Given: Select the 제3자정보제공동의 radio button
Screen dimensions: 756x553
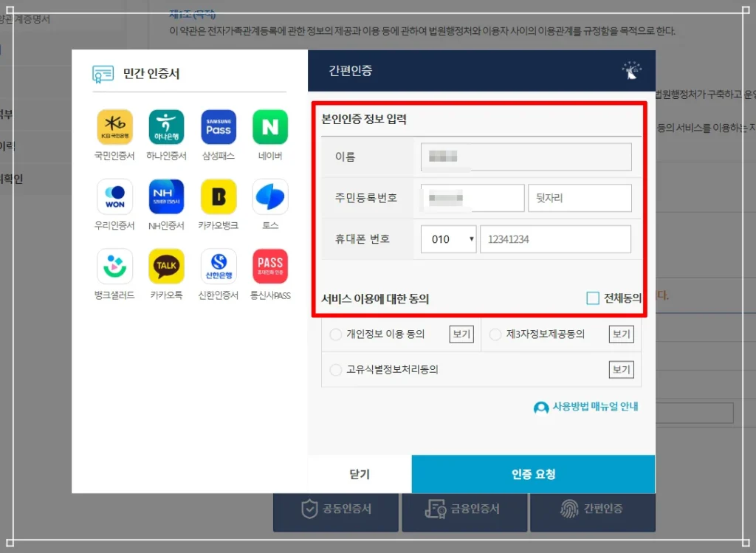Looking at the screenshot, I should coord(495,334).
